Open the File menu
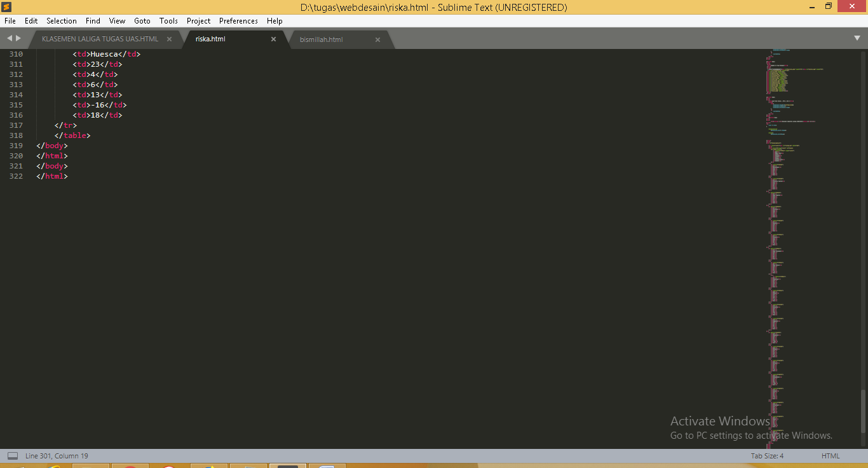 [10, 21]
